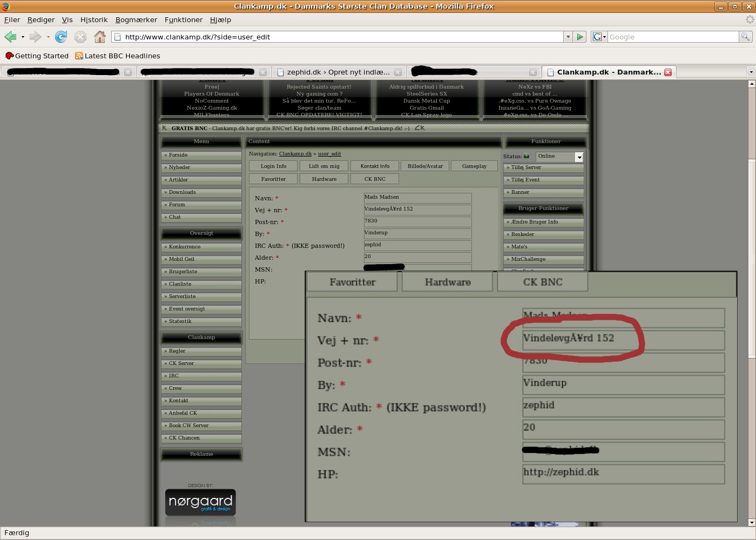Open the Rediger menu
The height and width of the screenshot is (540, 756).
pyautogui.click(x=41, y=19)
